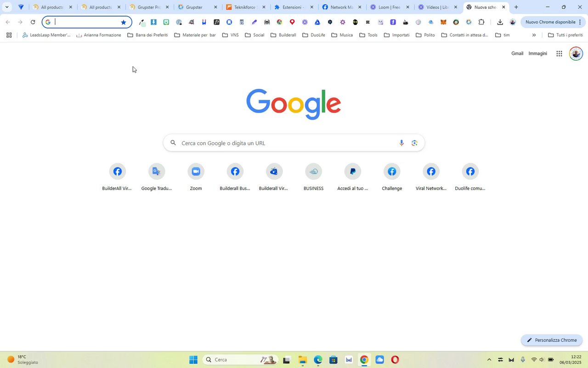Open a new tab with plus button
This screenshot has height=368, width=588.
pos(516,7)
